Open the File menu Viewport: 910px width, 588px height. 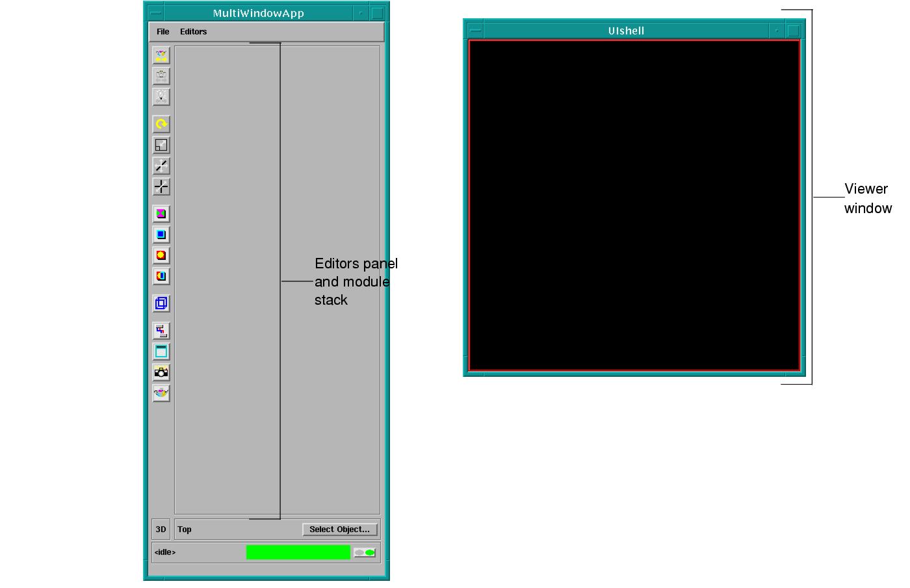pos(162,31)
